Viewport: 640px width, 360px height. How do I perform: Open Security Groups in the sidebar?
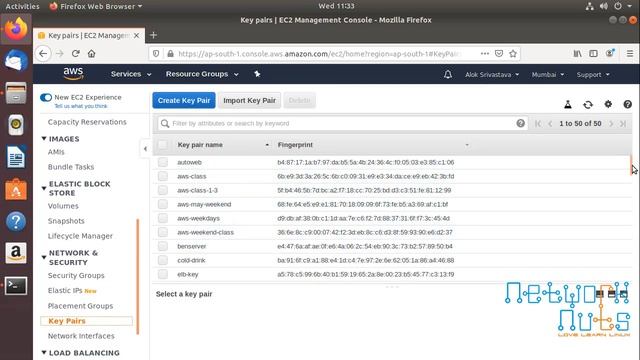point(76,276)
